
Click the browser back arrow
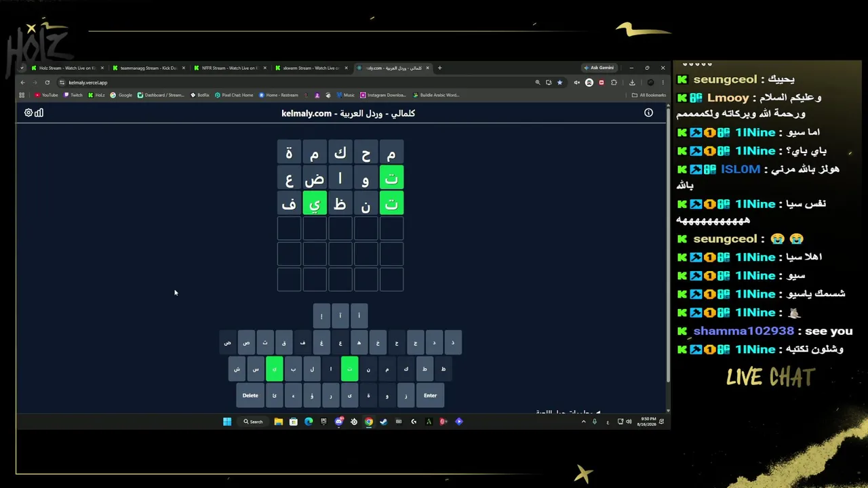pyautogui.click(x=22, y=83)
